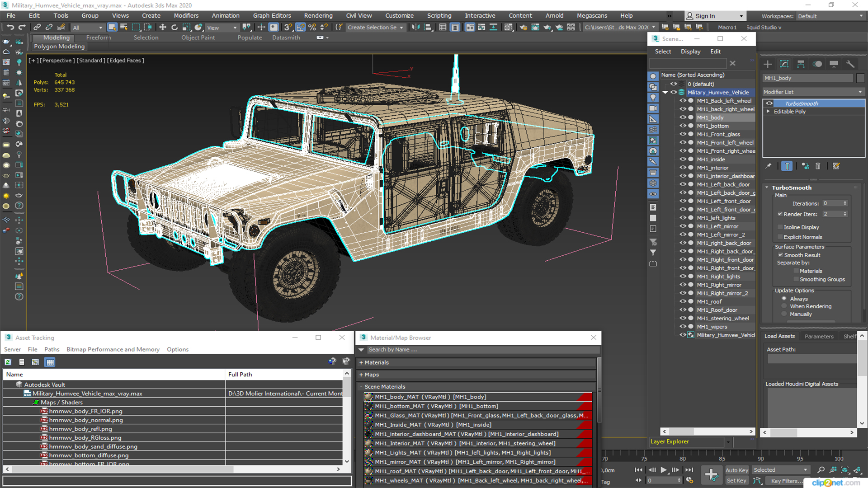Open Create Selection Set dropdown

pyautogui.click(x=375, y=28)
